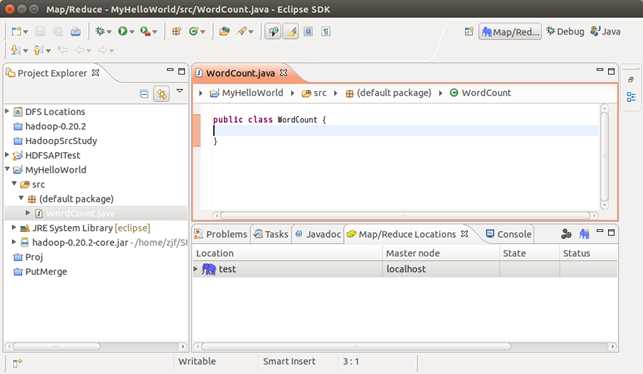Click the Open Type toolbar icon

point(224,32)
